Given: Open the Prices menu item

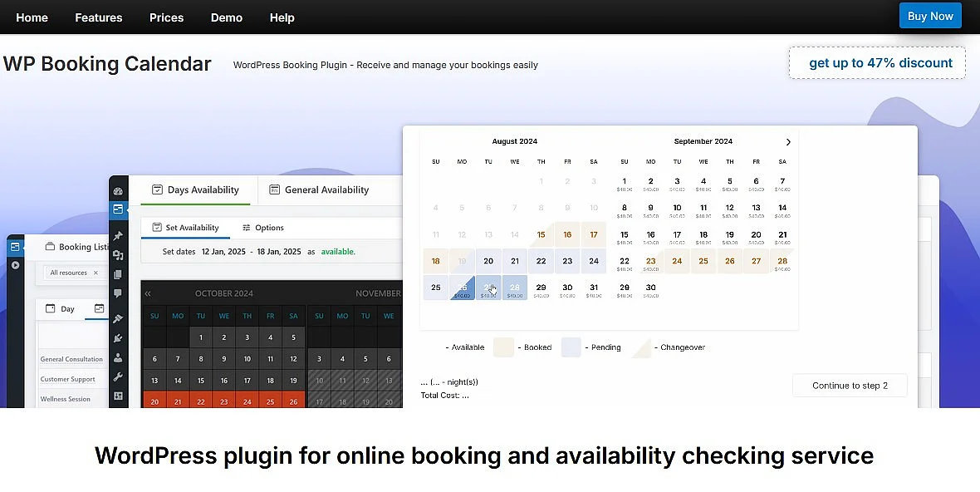Looking at the screenshot, I should 166,17.
